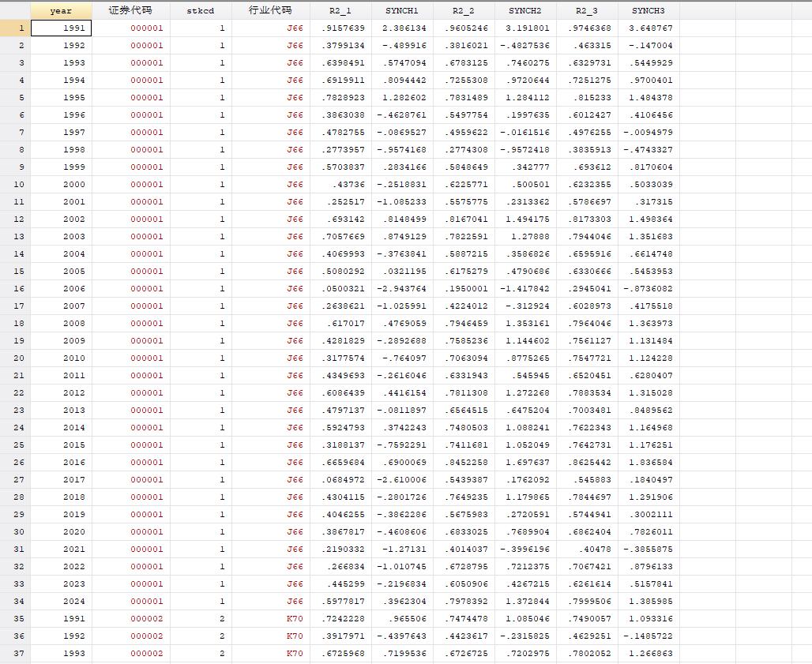Click R2_1 value .0684972
The image size is (812, 664).
[x=340, y=480]
